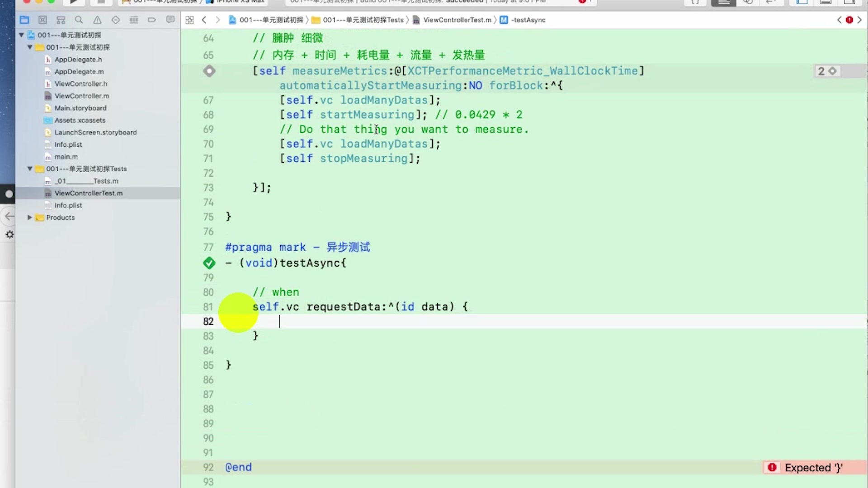Show the Issue navigator
The width and height of the screenshot is (868, 488).
pos(97,20)
